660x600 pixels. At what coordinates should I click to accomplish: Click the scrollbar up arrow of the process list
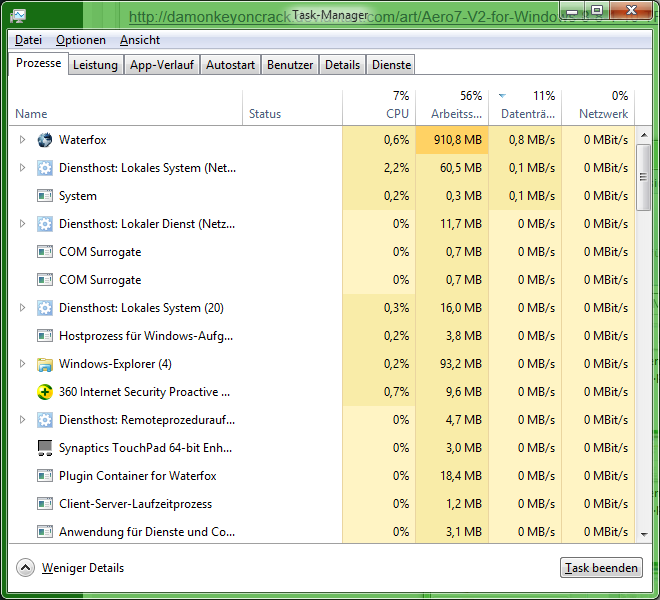click(x=644, y=135)
